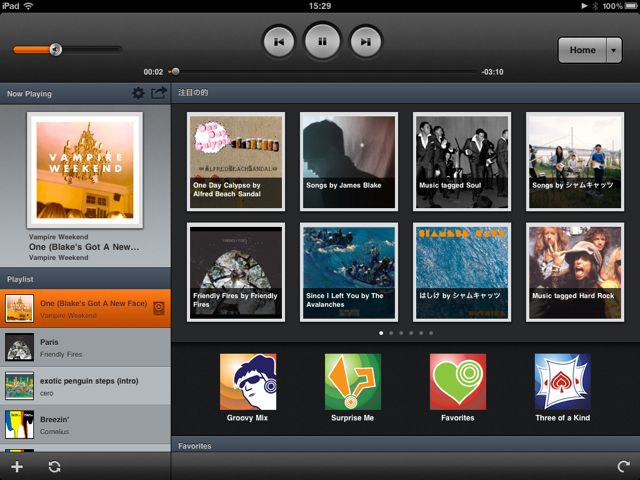Click the refresh icon at bottom right
The image size is (640, 480).
[x=623, y=467]
